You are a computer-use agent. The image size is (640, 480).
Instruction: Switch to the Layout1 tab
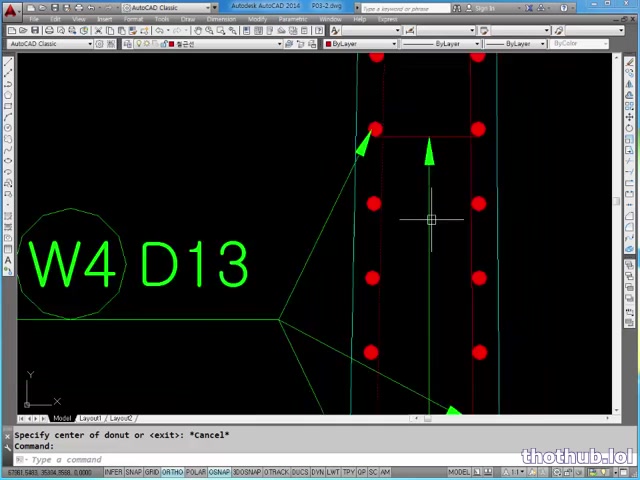pos(90,418)
